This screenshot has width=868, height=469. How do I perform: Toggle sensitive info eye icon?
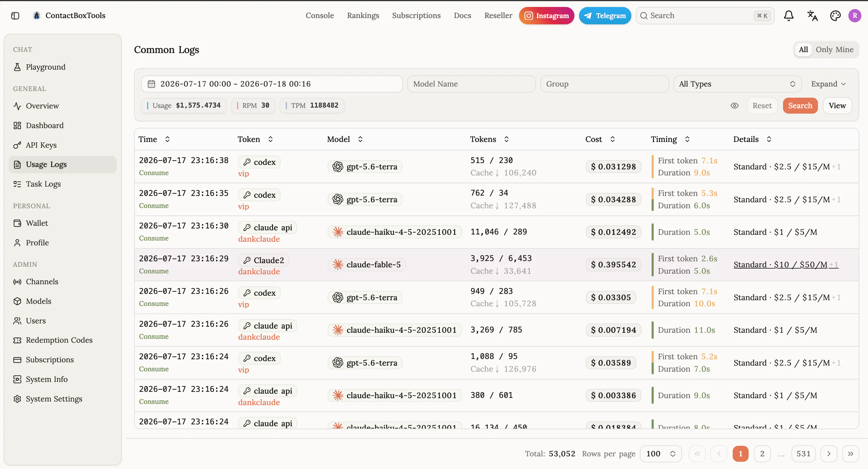(734, 106)
